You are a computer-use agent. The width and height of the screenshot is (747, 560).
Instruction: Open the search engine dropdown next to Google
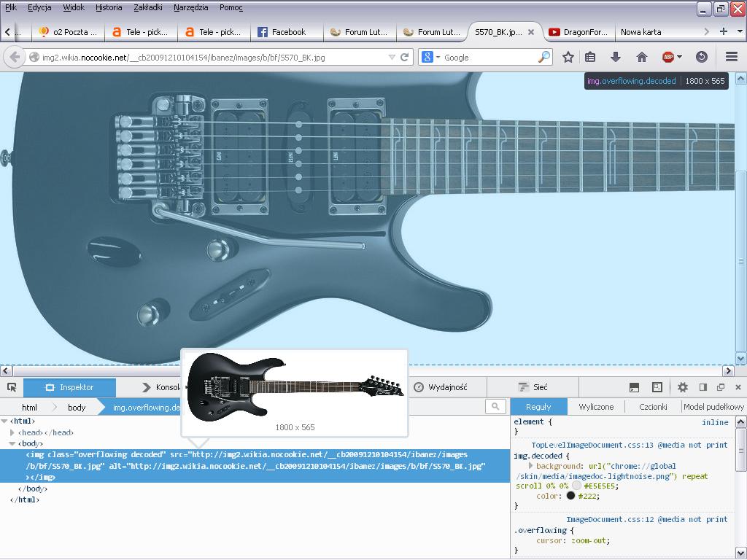click(x=430, y=57)
